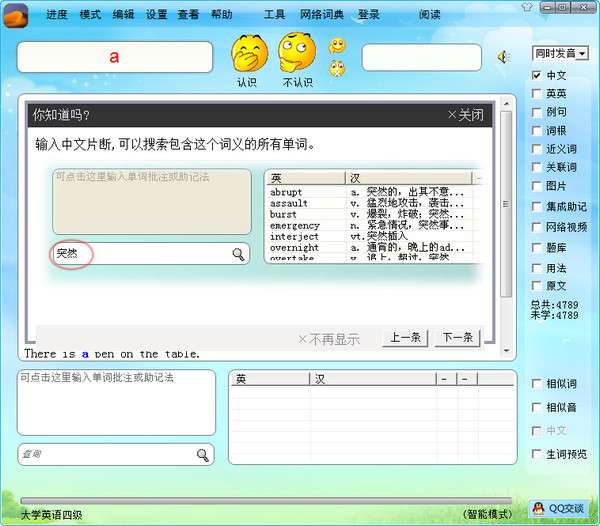Enable the 原文 checkbox
This screenshot has width=600, height=526.
click(x=536, y=286)
